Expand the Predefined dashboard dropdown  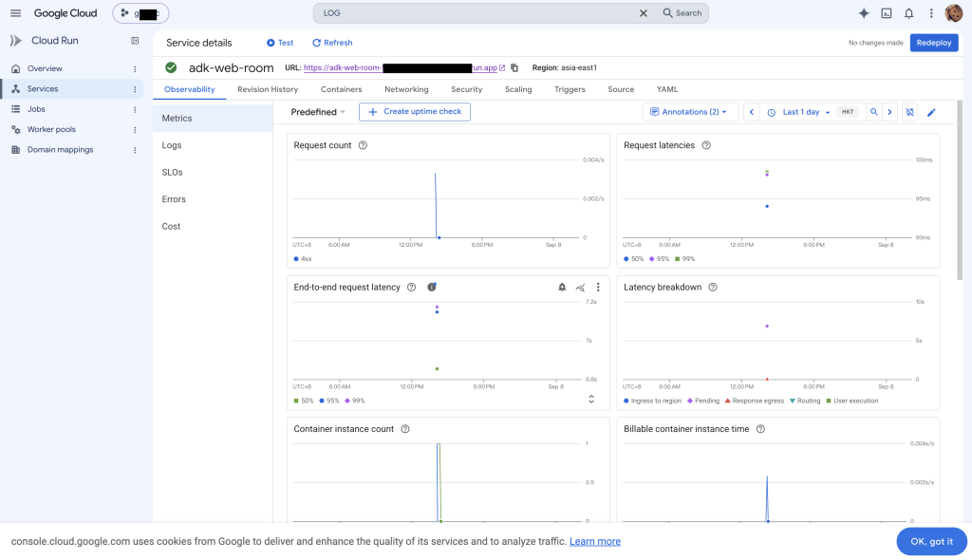click(x=318, y=112)
